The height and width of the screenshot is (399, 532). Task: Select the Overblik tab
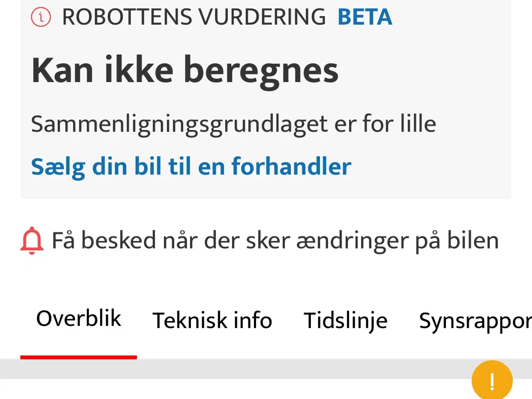click(x=79, y=319)
